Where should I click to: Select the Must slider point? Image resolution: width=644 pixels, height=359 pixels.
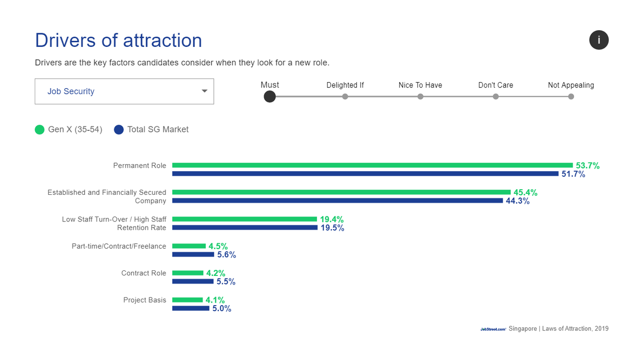pyautogui.click(x=270, y=96)
